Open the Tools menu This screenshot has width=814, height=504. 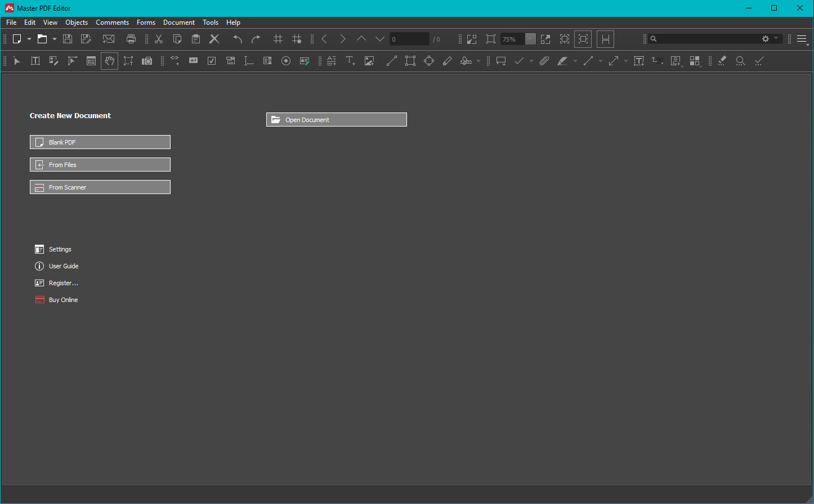[x=211, y=22]
